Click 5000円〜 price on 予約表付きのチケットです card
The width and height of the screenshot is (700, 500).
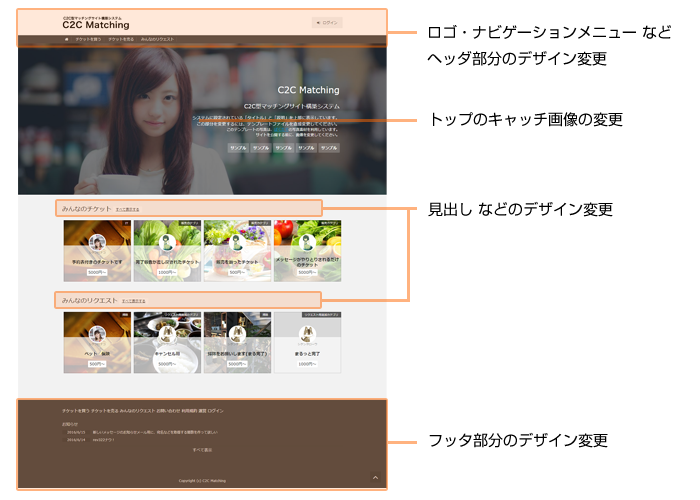point(97,272)
